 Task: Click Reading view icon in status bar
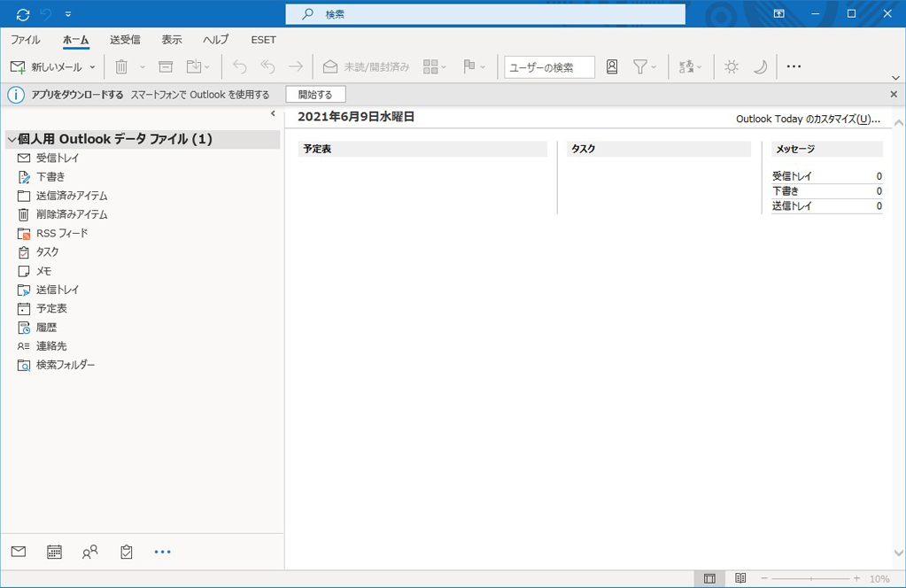click(x=740, y=578)
